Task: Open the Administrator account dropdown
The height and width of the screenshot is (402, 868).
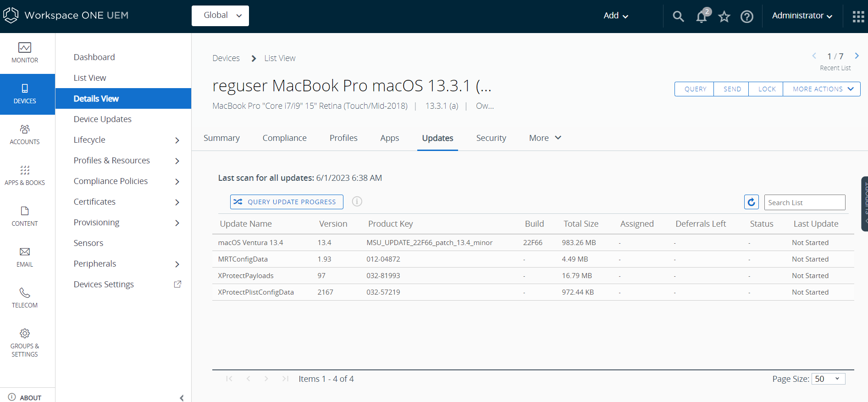Action: pyautogui.click(x=802, y=16)
